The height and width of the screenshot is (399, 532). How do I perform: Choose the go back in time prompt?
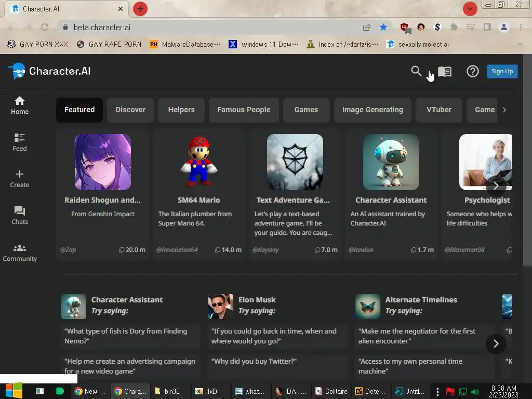click(277, 336)
